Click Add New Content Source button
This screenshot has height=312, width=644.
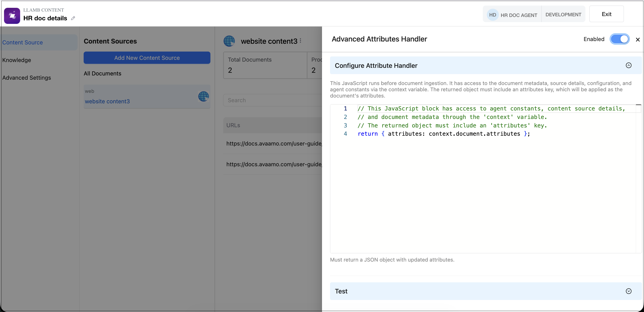tap(147, 58)
